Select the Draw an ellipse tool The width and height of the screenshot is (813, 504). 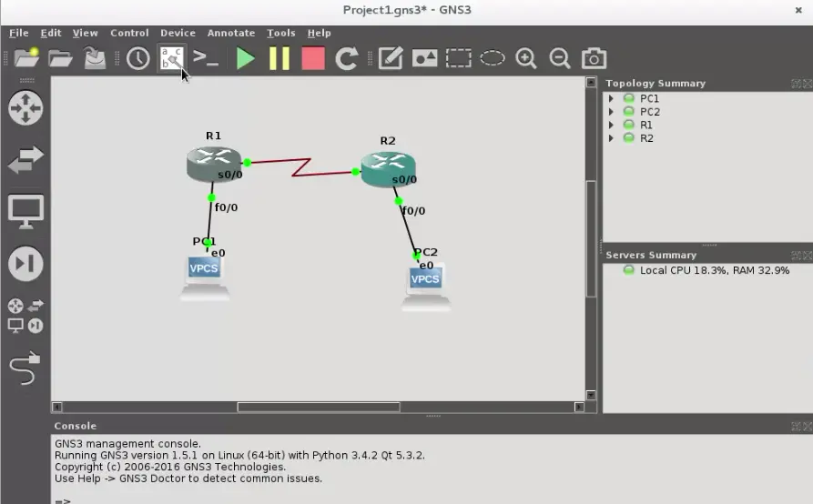(x=493, y=58)
